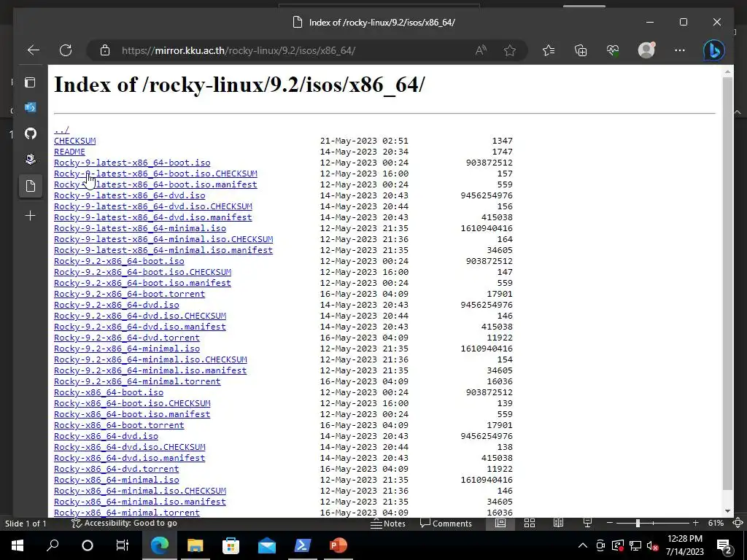Switch to the fourth sidebar tab icon
The image size is (747, 560).
(31, 159)
